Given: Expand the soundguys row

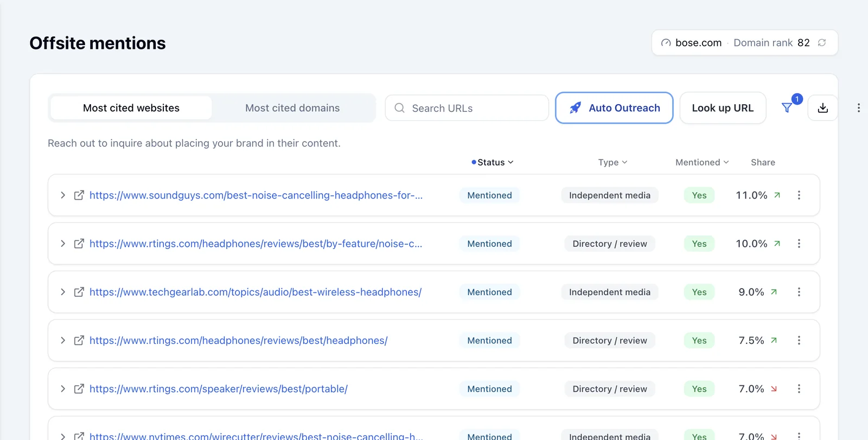Looking at the screenshot, I should coord(63,195).
